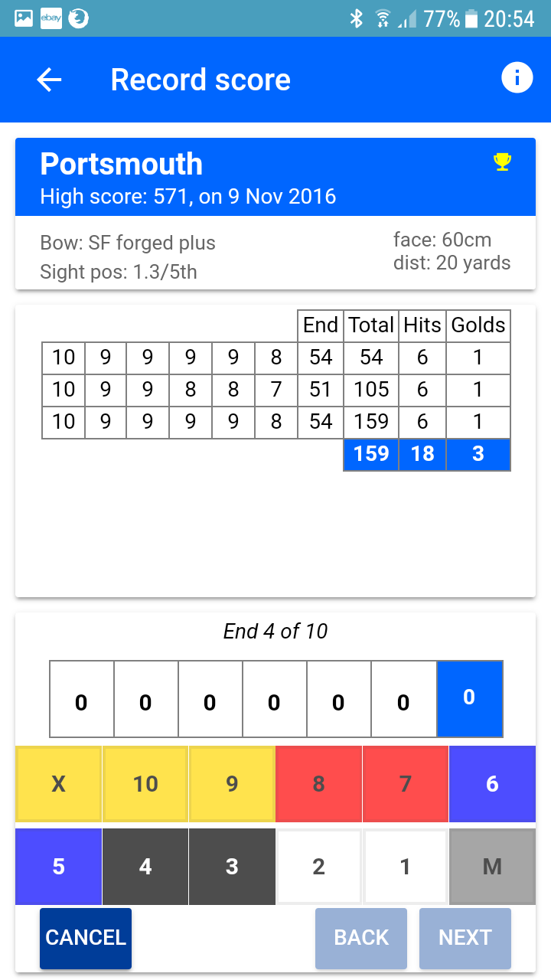551x980 pixels.
Task: Tap the Firefox notification icon
Action: (x=78, y=18)
